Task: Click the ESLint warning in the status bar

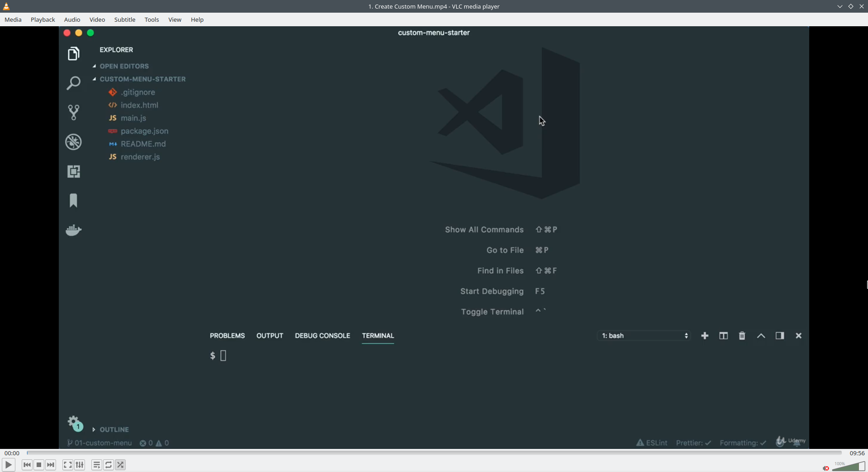Action: pos(652,443)
